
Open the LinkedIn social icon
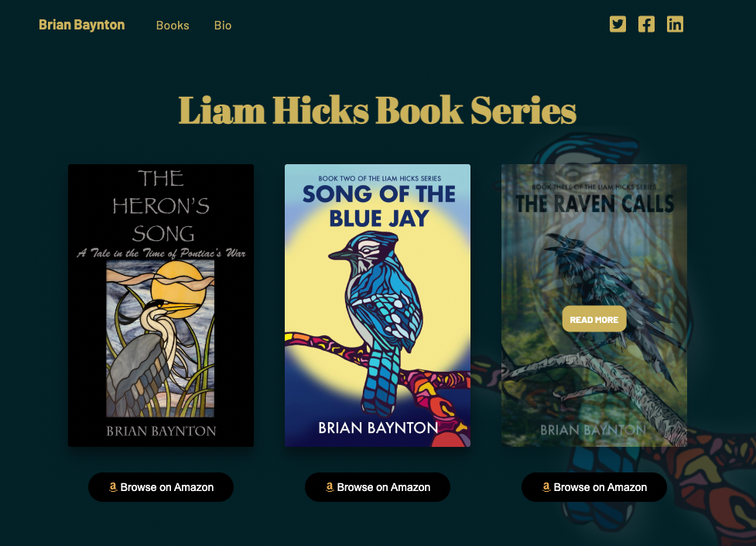pyautogui.click(x=675, y=24)
